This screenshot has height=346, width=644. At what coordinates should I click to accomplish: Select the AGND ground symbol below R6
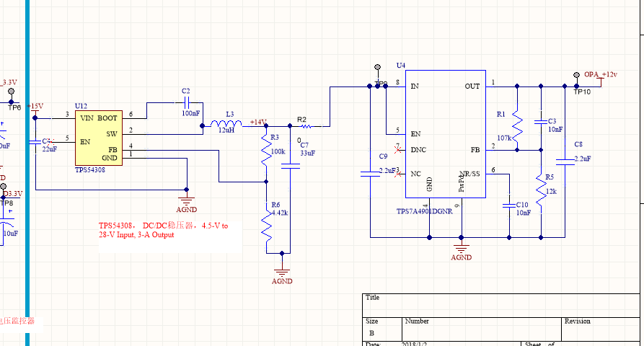pos(282,272)
